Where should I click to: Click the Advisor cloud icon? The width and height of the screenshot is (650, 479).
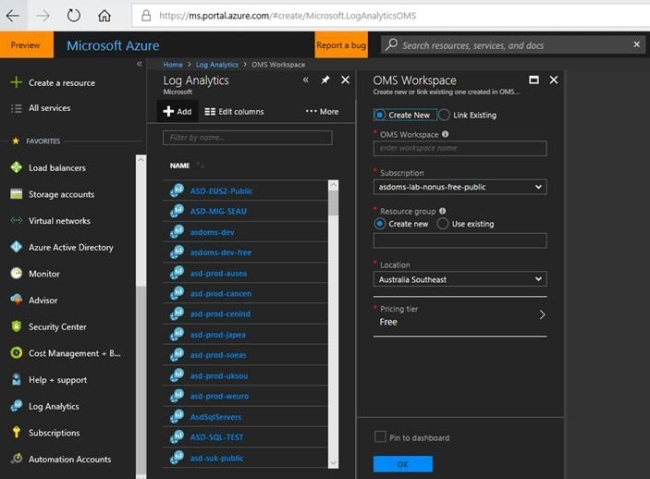(16, 300)
